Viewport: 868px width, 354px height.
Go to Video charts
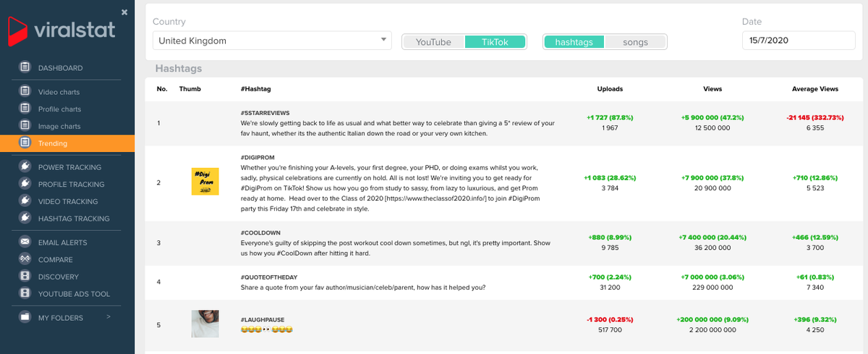coord(59,92)
